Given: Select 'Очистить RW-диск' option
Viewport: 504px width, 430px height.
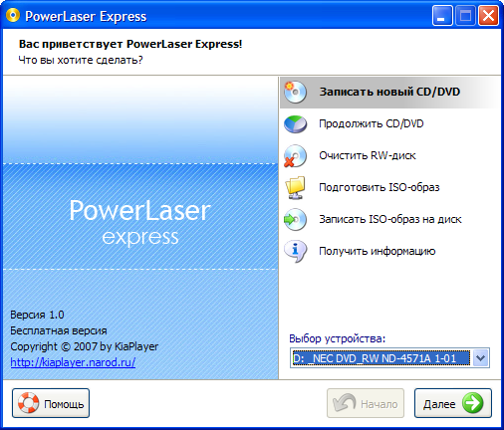Looking at the screenshot, I should [x=389, y=155].
